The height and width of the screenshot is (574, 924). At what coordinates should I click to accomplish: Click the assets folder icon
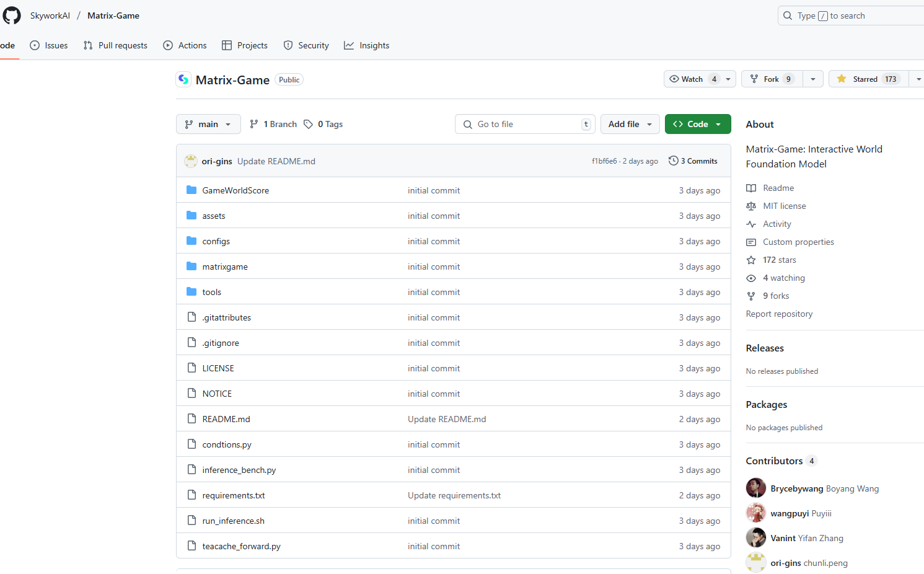pos(191,216)
